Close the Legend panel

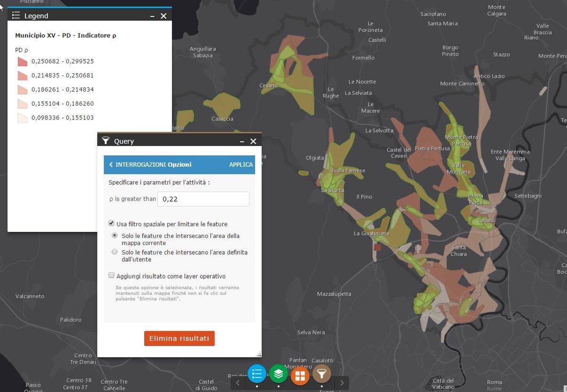click(x=163, y=16)
